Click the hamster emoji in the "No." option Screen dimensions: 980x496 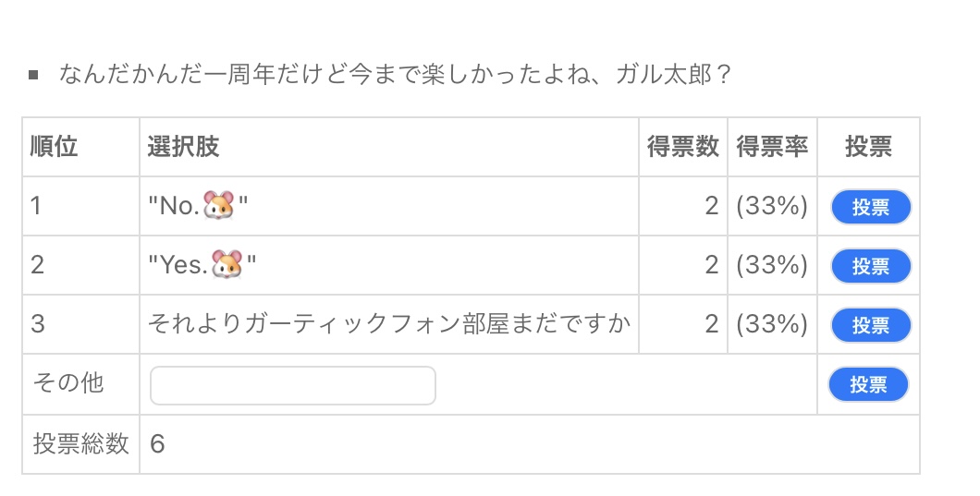click(x=219, y=205)
